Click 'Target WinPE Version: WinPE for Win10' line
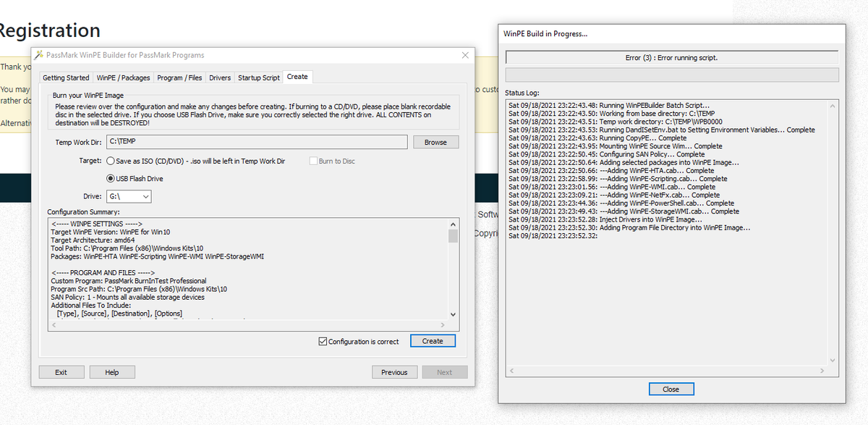This screenshot has height=425, width=868. (x=111, y=232)
